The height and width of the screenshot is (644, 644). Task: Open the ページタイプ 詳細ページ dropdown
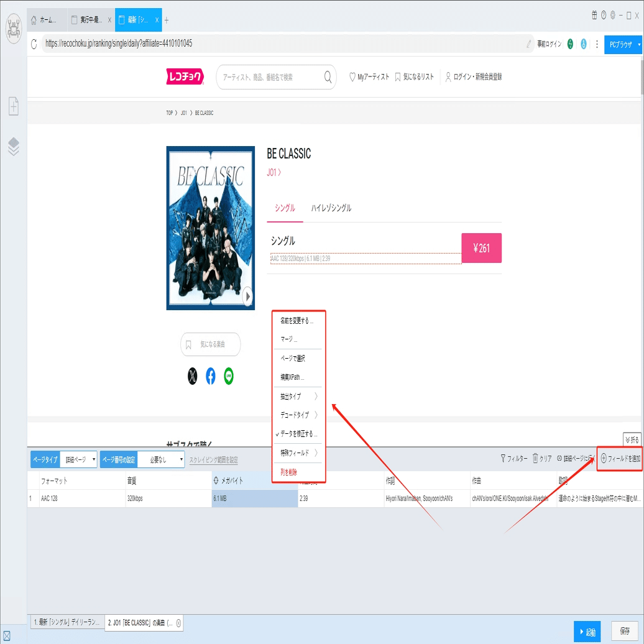pyautogui.click(x=79, y=459)
